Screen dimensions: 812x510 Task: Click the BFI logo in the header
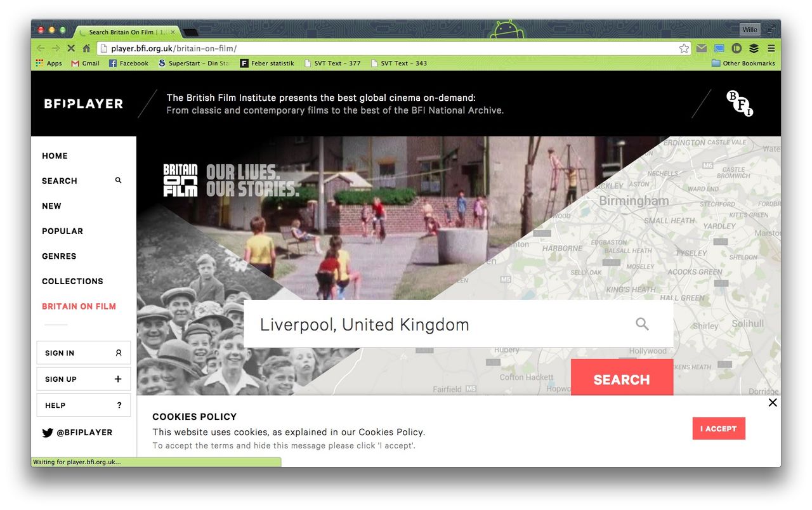click(740, 103)
